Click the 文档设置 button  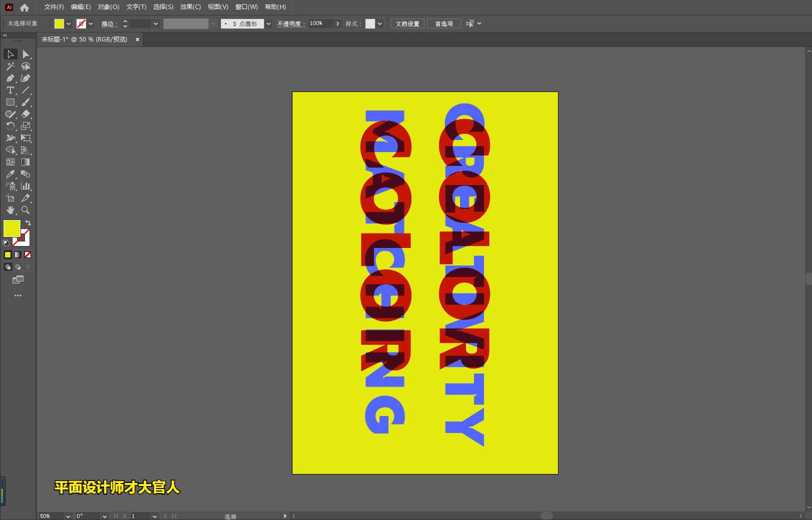407,24
